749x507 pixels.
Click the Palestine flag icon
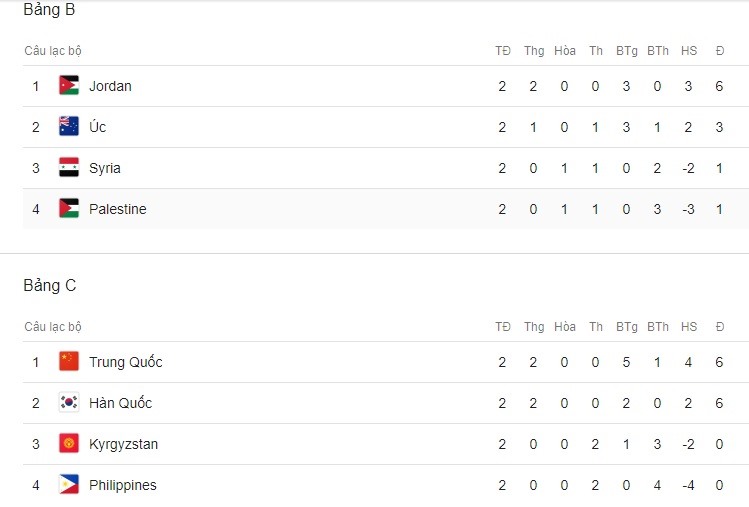[69, 209]
